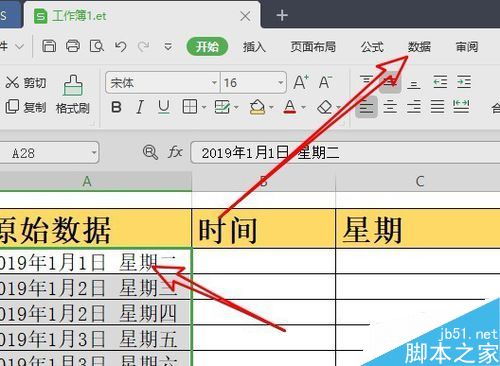Open the 页面布局 ribbon tab

pyautogui.click(x=313, y=47)
